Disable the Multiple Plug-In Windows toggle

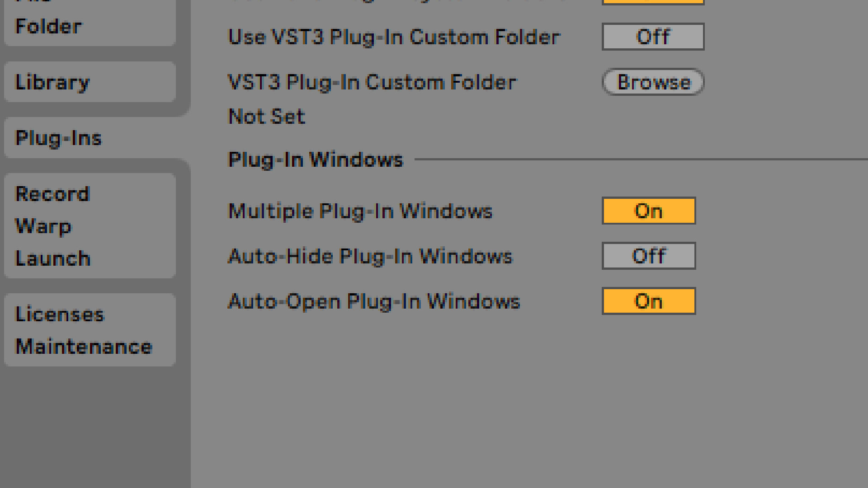pyautogui.click(x=648, y=211)
